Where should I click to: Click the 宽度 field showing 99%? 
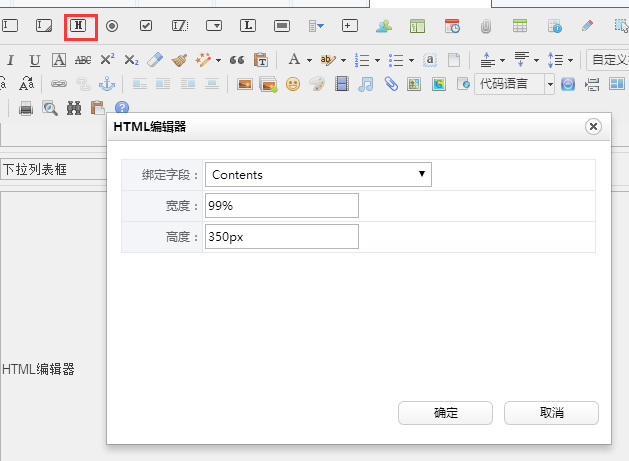point(282,205)
